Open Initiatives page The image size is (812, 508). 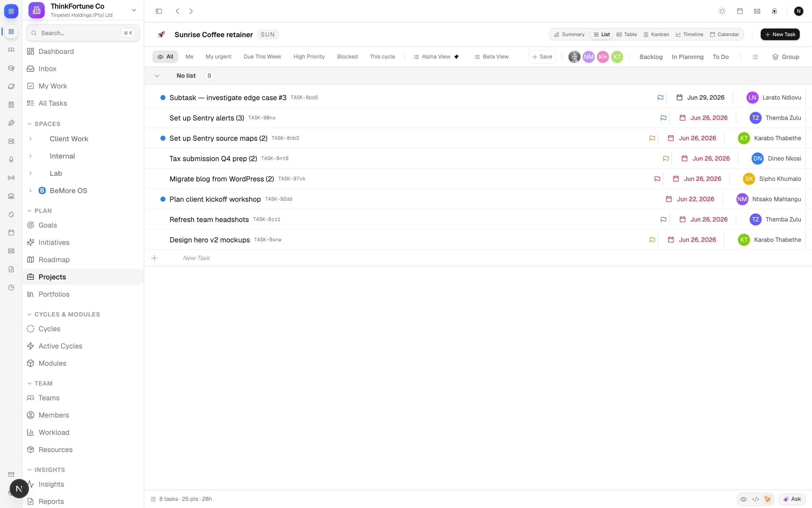click(x=83, y=242)
